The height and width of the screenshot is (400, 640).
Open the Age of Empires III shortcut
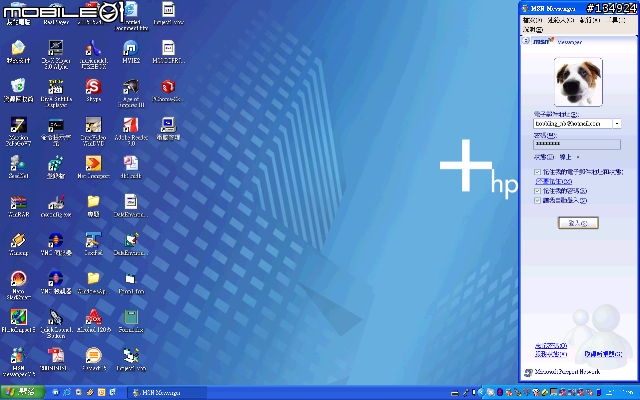(131, 93)
